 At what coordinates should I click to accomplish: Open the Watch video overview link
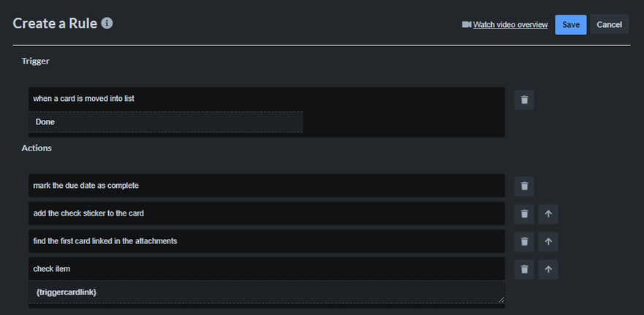[x=510, y=25]
